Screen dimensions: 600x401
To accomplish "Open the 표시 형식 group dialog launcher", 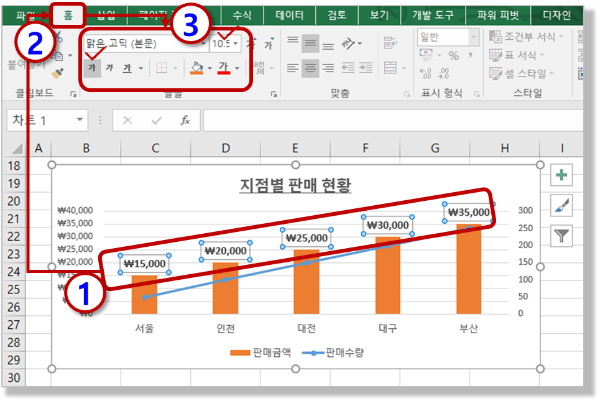I will 477,94.
